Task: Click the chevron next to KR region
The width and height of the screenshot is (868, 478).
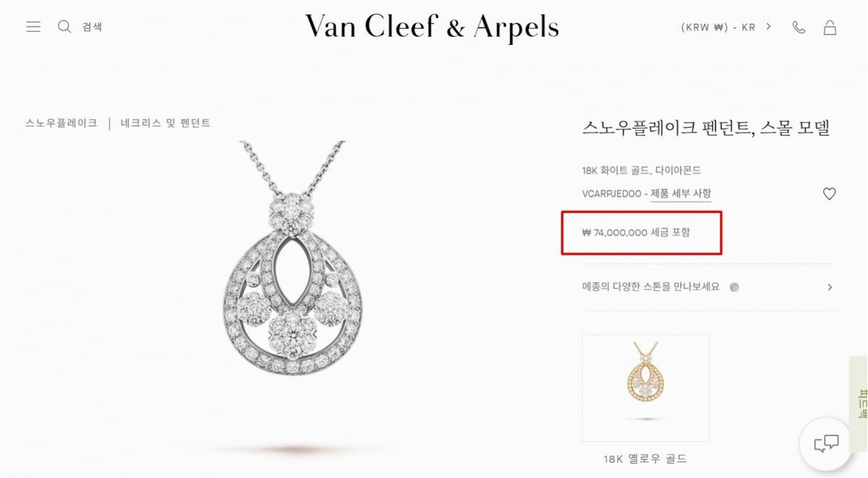Action: tap(769, 27)
